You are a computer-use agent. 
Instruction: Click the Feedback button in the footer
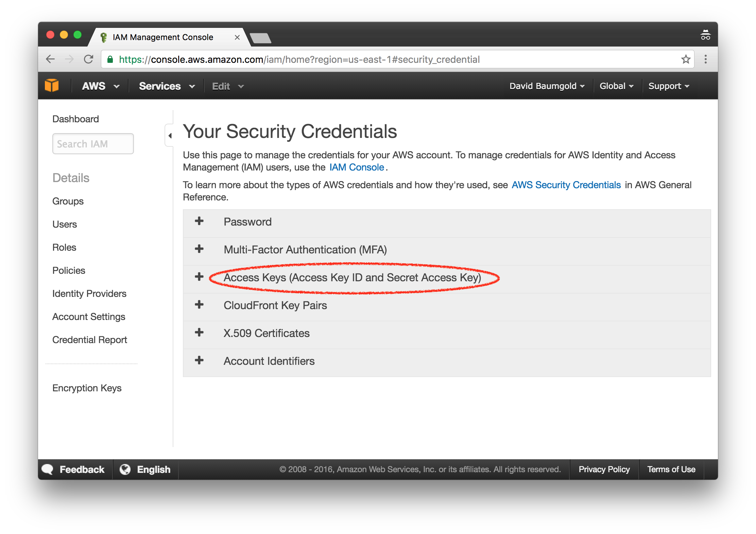pyautogui.click(x=82, y=469)
